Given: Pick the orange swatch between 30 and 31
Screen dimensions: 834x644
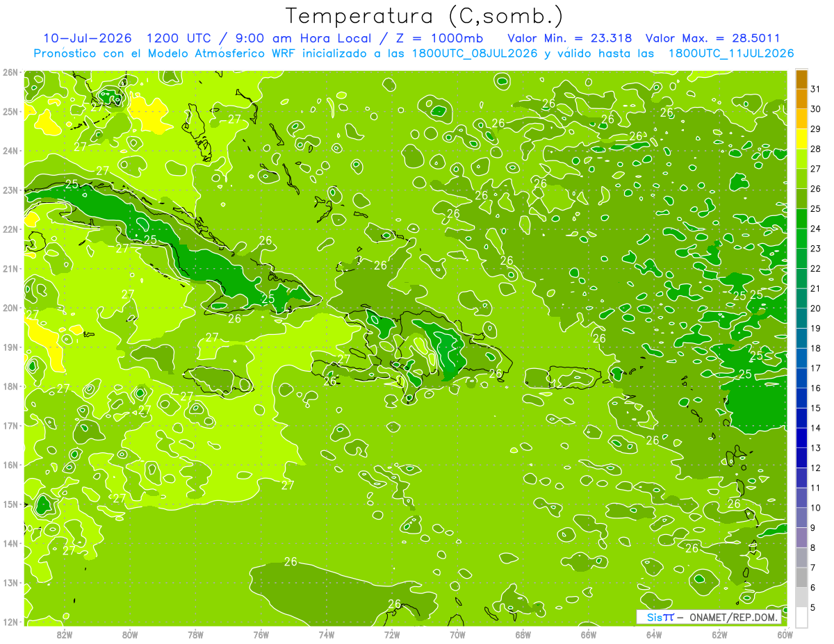Looking at the screenshot, I should click(x=801, y=99).
